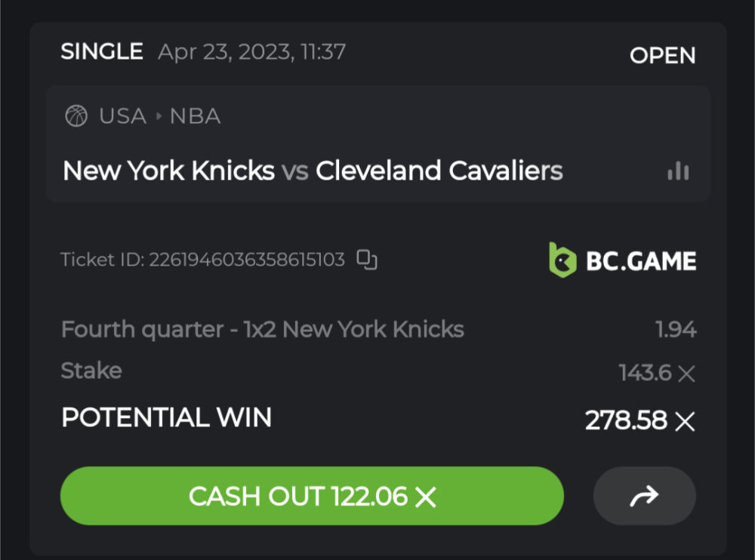Viewport: 755px width, 560px height.
Task: Click the arrow between USA and NBA
Action: pyautogui.click(x=159, y=116)
